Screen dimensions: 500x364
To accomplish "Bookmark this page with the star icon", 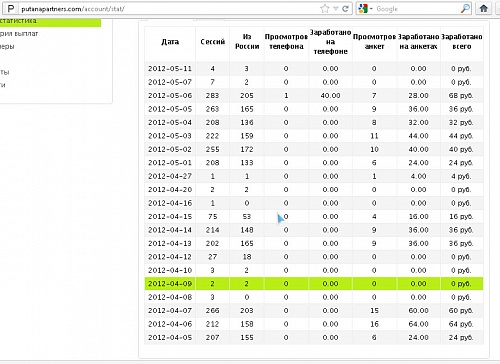I will [324, 9].
